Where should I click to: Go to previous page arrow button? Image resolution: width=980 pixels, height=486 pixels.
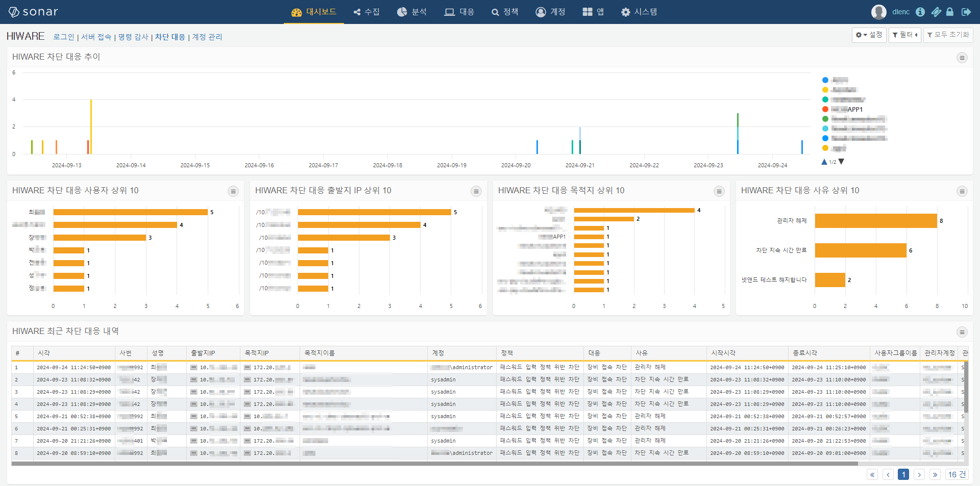pyautogui.click(x=888, y=474)
